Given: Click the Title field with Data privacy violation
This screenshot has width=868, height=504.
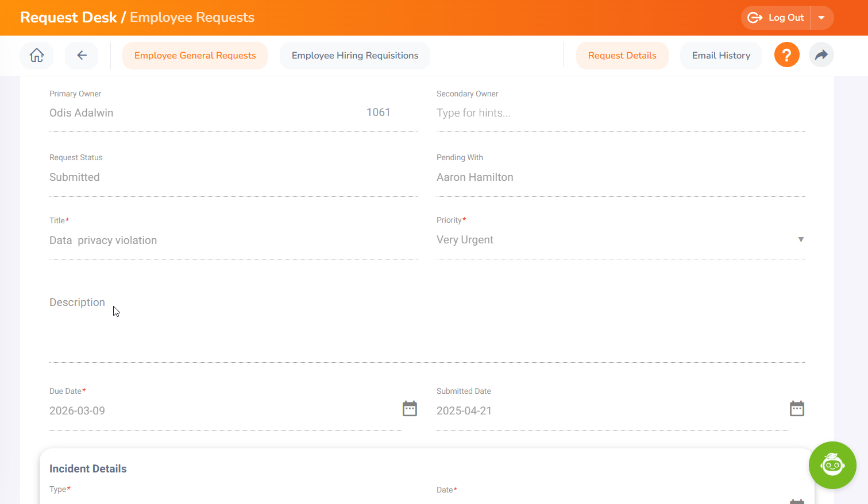Looking at the screenshot, I should (x=233, y=241).
